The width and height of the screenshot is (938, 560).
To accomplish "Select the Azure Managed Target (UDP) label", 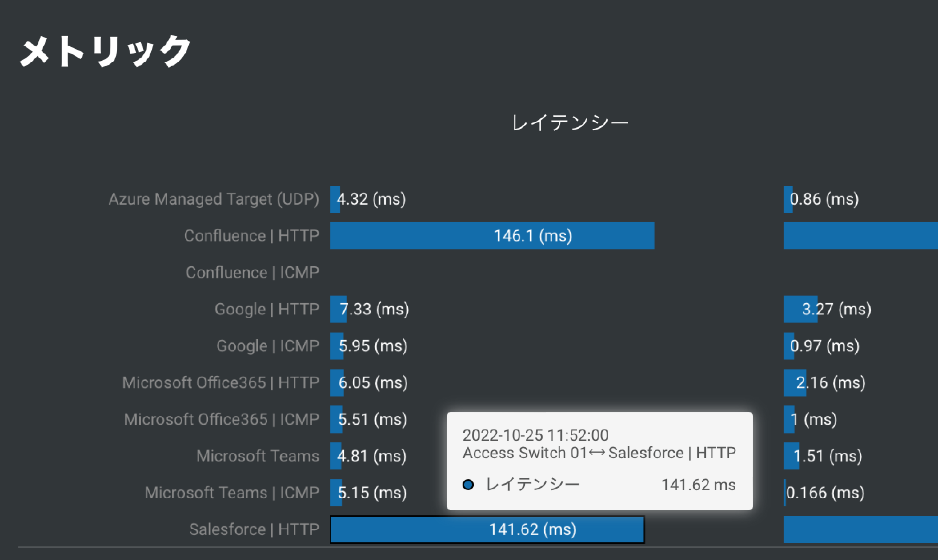I will point(214,199).
